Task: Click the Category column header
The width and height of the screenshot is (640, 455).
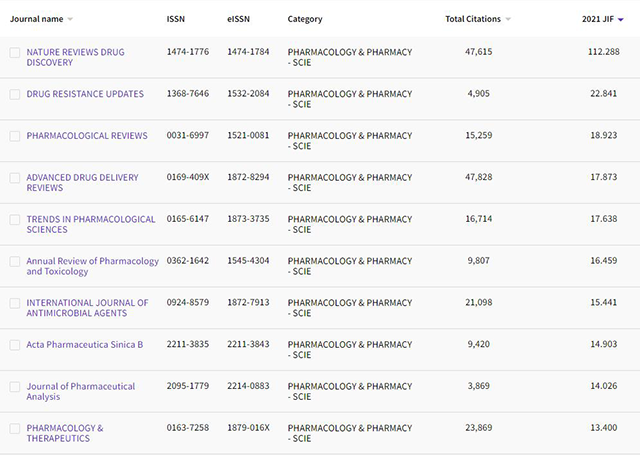Action: click(x=305, y=20)
